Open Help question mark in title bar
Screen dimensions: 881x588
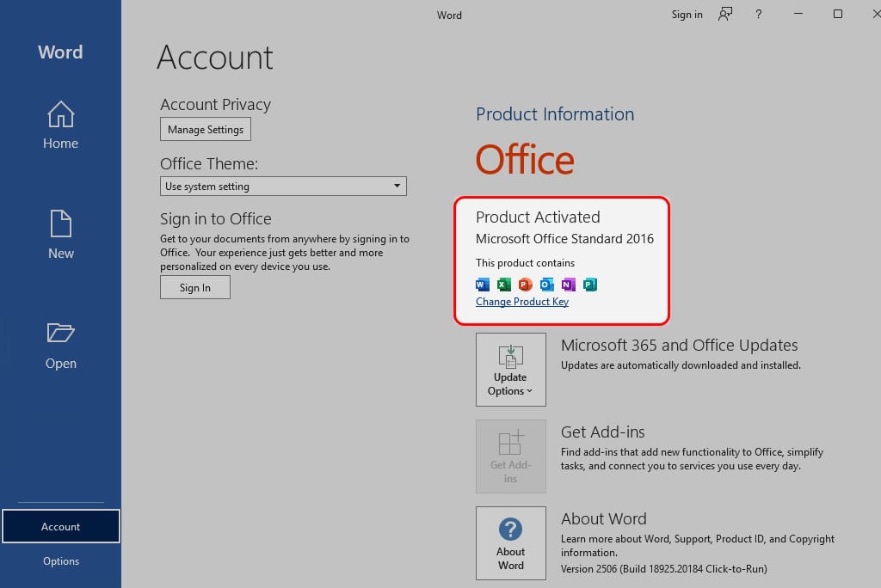[759, 14]
